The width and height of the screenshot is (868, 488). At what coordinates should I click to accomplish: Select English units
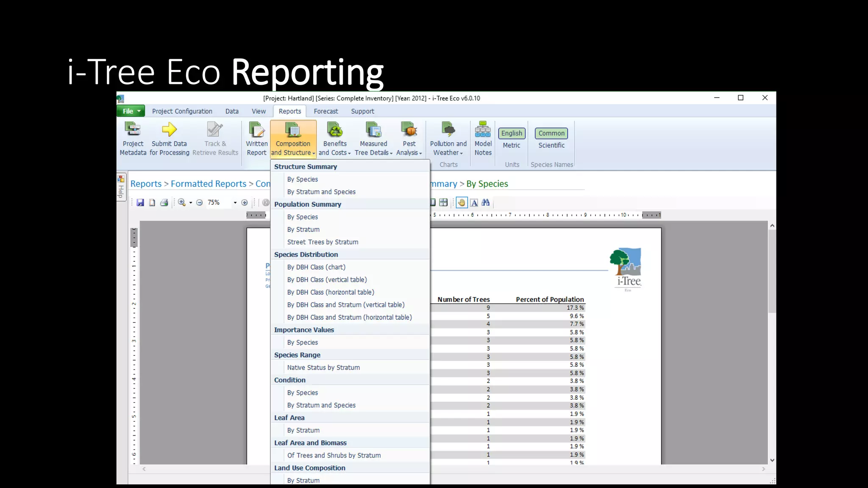click(512, 133)
